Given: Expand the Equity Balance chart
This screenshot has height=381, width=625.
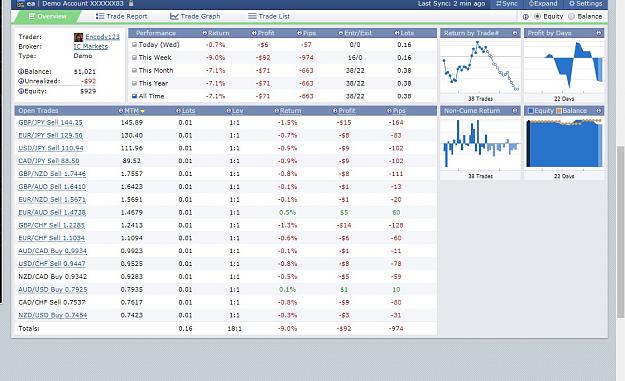Looking at the screenshot, I should coord(599,110).
